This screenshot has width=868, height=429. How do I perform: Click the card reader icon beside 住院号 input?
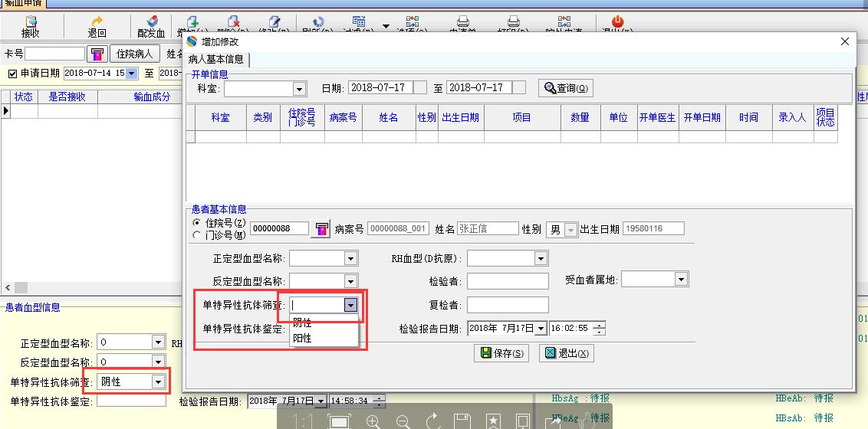point(321,229)
